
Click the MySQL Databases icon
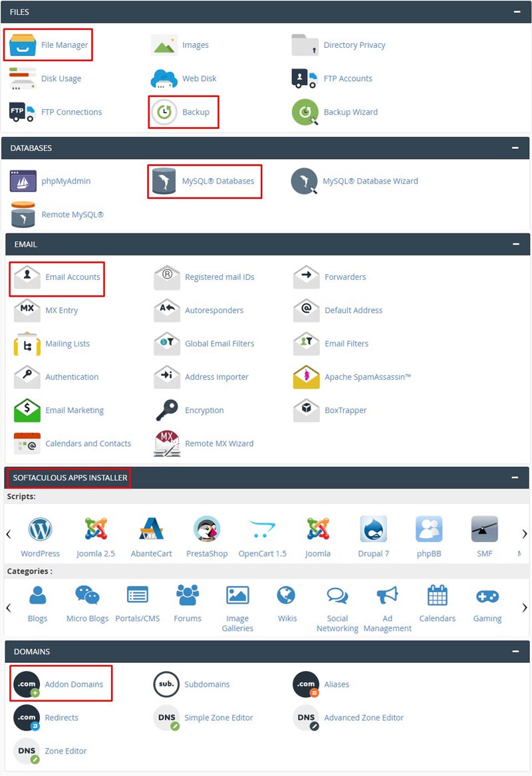(164, 181)
